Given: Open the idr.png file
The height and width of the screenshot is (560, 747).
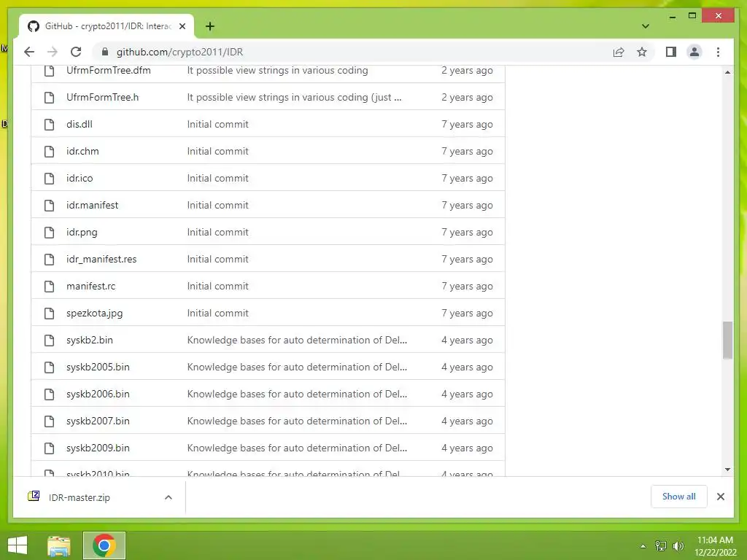Looking at the screenshot, I should pyautogui.click(x=82, y=233).
